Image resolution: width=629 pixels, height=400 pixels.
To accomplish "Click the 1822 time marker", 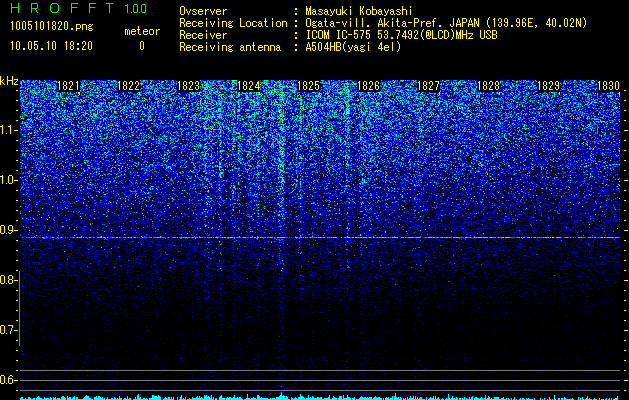I will click(x=128, y=86).
